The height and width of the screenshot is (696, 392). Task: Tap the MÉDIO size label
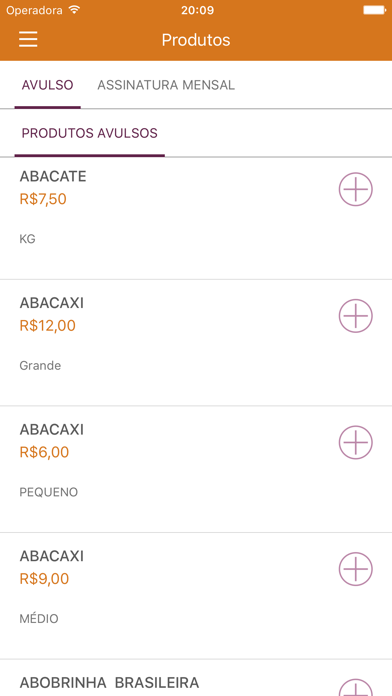39,619
